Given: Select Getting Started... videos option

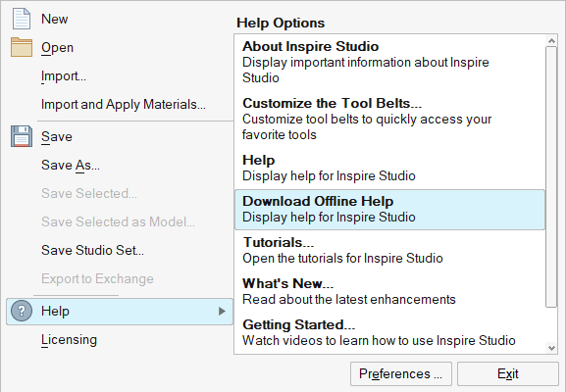Looking at the screenshot, I should 389,332.
